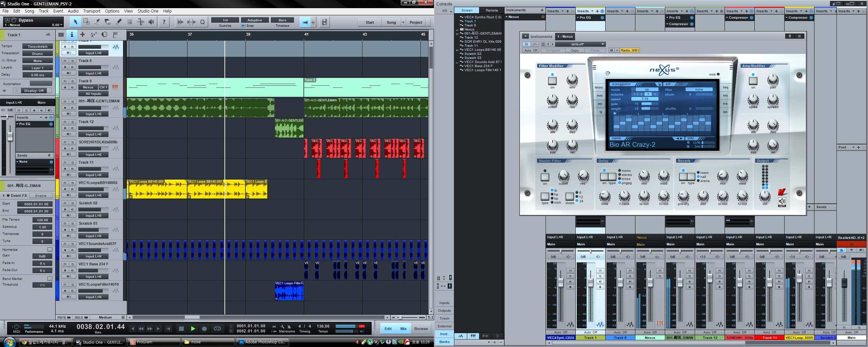Toggle Nexus plugin power activate button
The image size is (868, 347).
coord(526,44)
